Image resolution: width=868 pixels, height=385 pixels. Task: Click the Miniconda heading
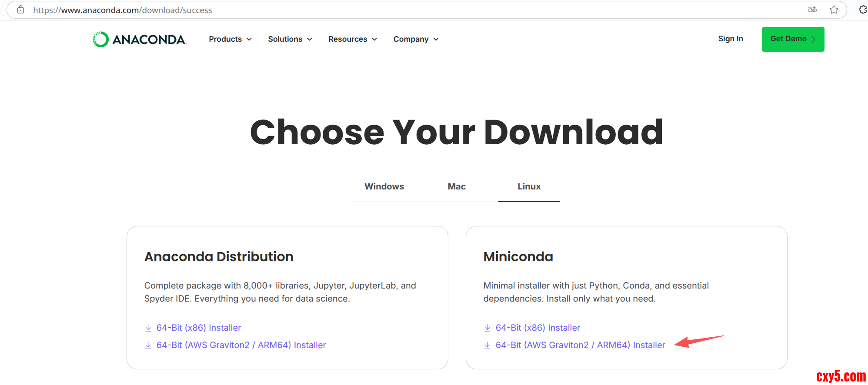(518, 256)
